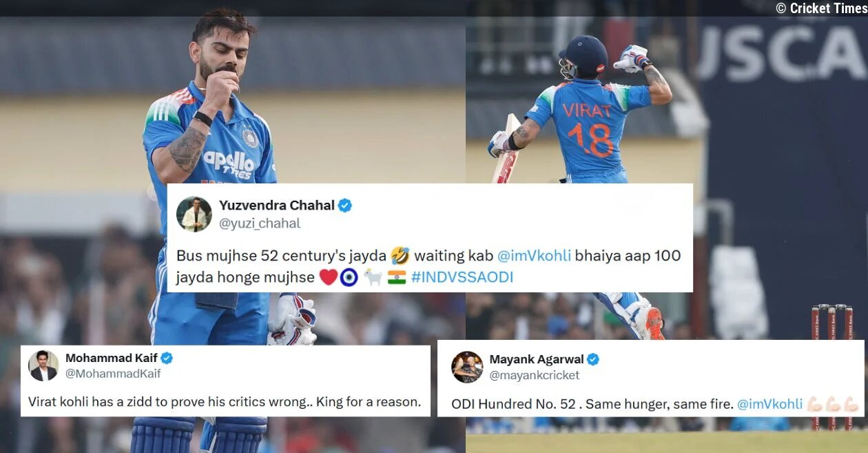The image size is (868, 453).
Task: Open @imVkohli mention in Chahal's tweet
Action: [x=534, y=256]
